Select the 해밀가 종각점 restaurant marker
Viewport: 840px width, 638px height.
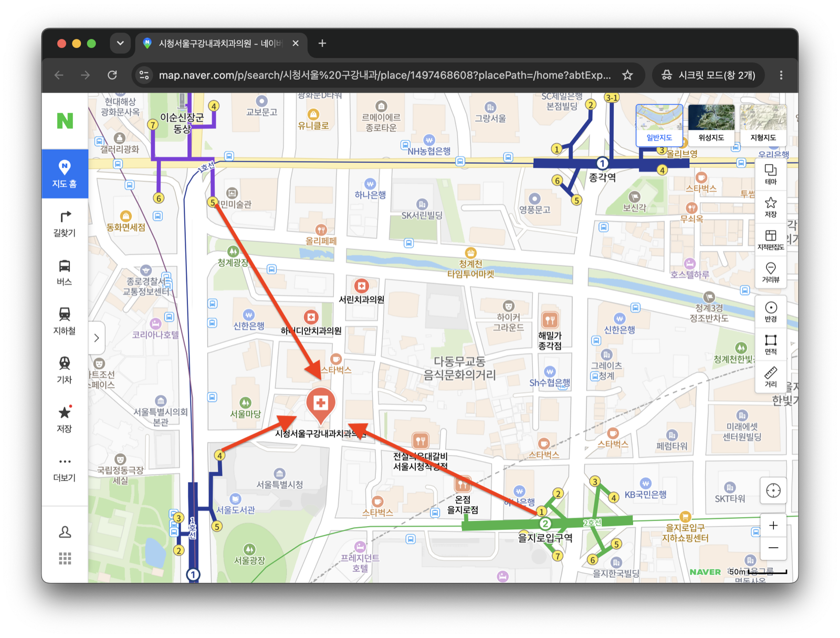coord(550,320)
